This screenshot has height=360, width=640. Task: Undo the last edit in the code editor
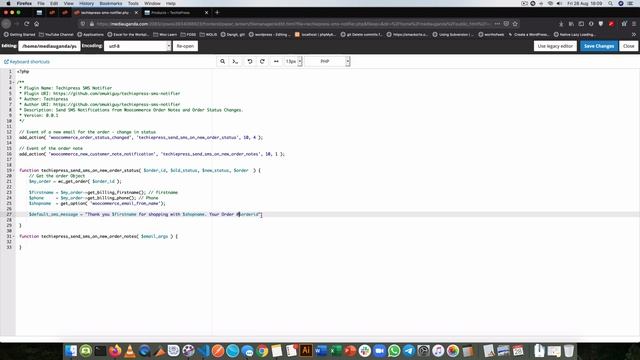250,61
